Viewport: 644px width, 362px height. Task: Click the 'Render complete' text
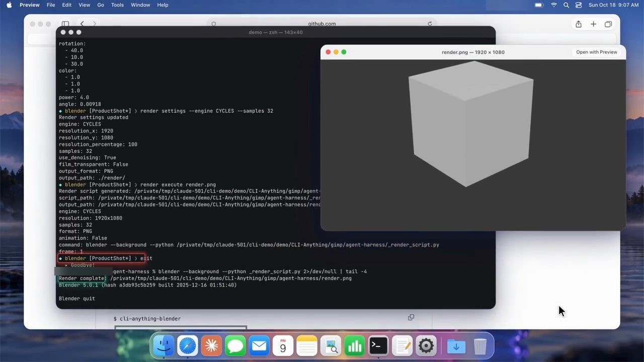[82, 279]
